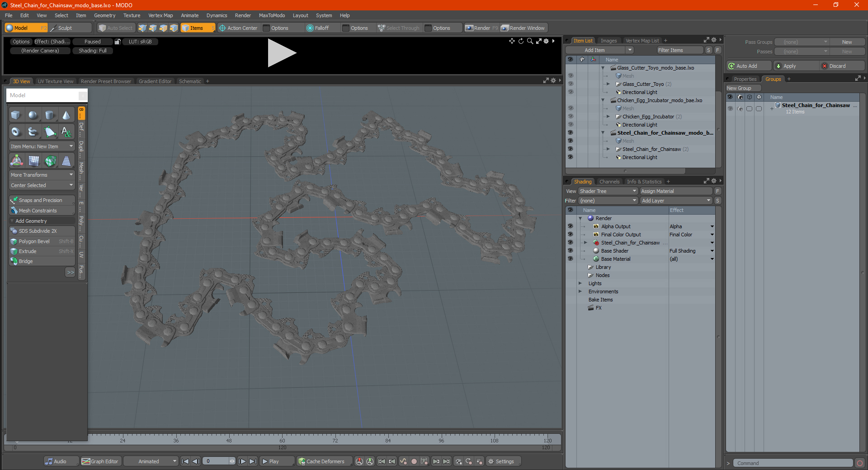Toggle visibility of Final Color Output layer
The width and height of the screenshot is (868, 470).
(x=570, y=235)
